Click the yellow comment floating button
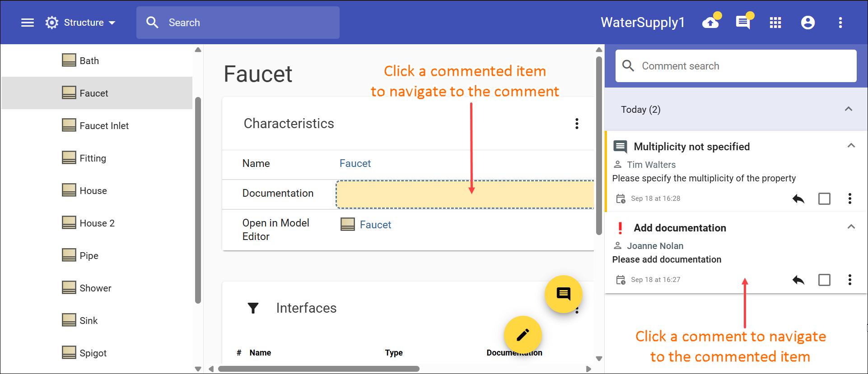868x374 pixels. (x=563, y=294)
